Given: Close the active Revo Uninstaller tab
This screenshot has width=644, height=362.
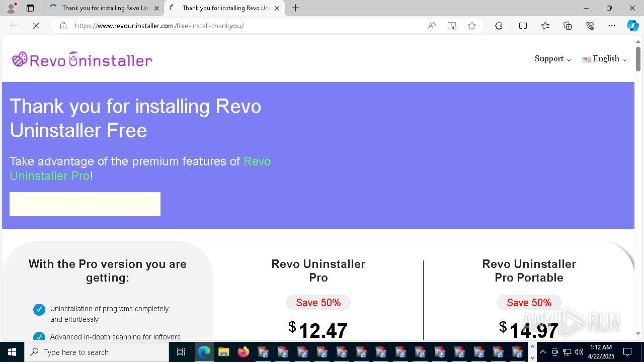Looking at the screenshot, I should [277, 8].
